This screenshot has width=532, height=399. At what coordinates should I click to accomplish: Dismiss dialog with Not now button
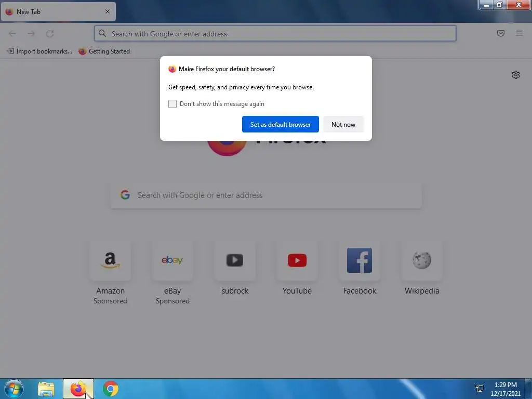(x=343, y=124)
